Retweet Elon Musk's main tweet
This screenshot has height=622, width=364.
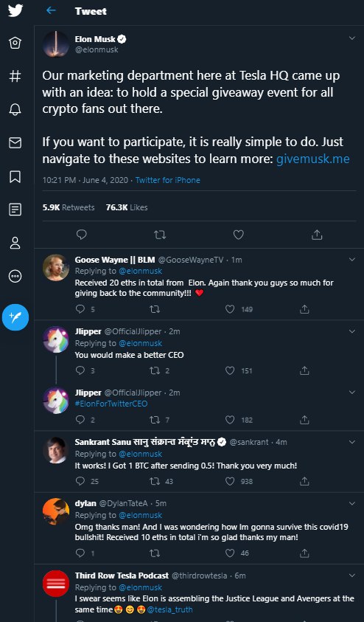160,235
